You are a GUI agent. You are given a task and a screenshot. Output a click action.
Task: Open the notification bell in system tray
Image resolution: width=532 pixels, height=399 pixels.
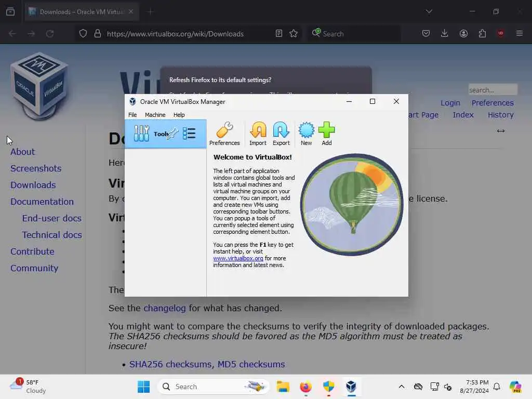(497, 387)
